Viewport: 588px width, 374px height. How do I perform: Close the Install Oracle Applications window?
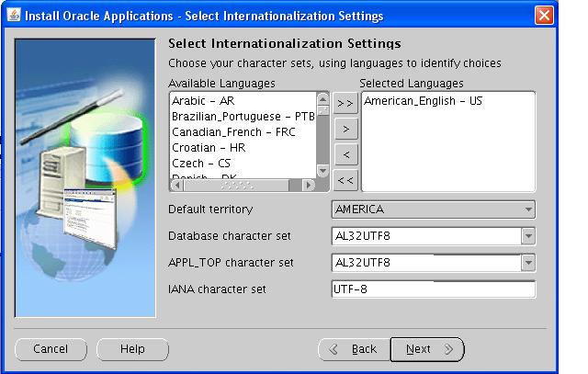point(544,16)
